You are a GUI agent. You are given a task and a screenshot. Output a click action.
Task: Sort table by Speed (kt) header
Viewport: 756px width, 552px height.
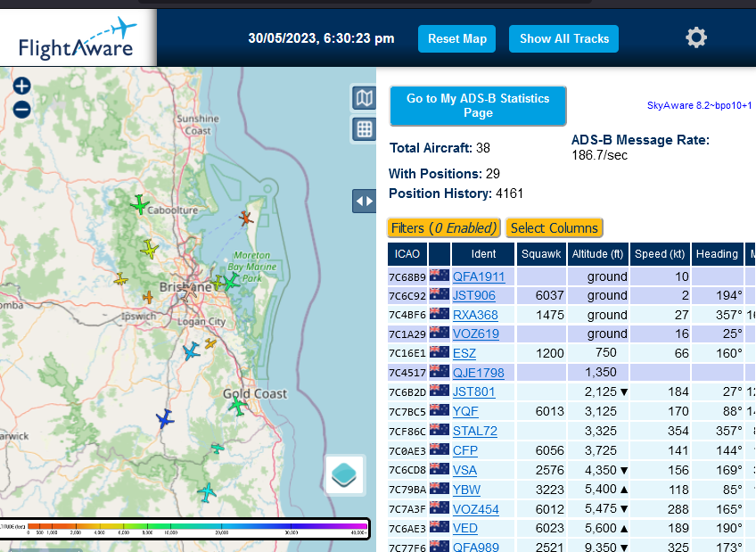click(x=660, y=254)
